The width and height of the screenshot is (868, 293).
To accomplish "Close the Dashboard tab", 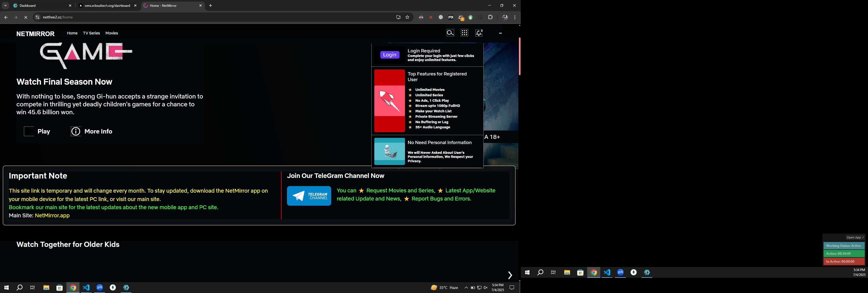I will coord(70,6).
